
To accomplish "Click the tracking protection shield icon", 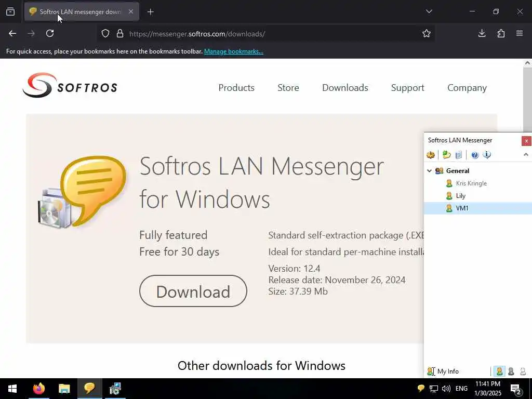I will 105,34.
